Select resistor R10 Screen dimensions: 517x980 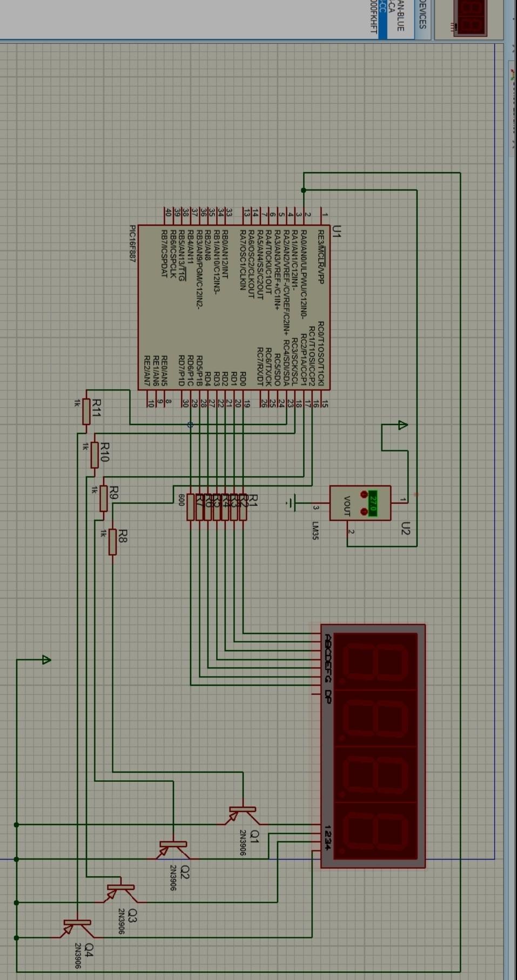pyautogui.click(x=95, y=455)
